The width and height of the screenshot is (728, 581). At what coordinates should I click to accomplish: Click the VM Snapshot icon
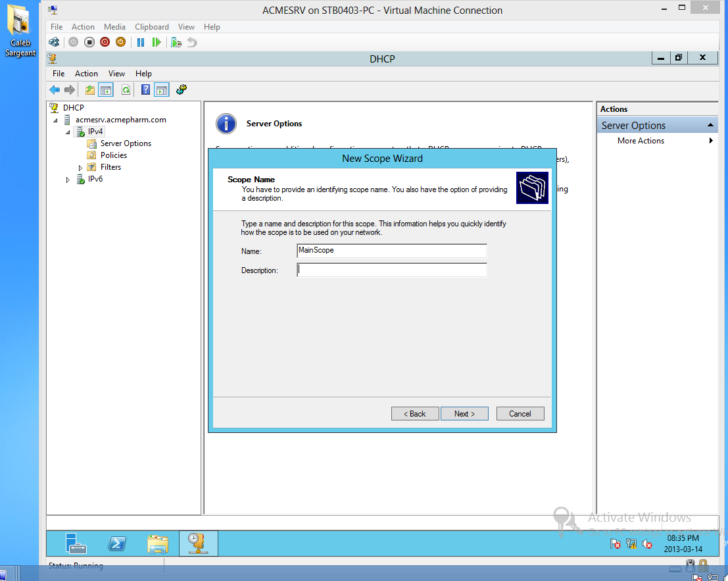(x=176, y=42)
